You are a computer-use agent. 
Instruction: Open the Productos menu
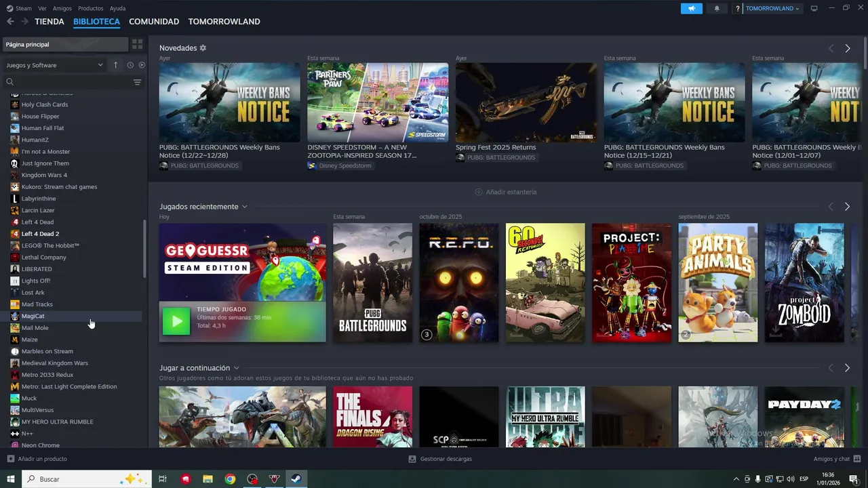pos(91,8)
